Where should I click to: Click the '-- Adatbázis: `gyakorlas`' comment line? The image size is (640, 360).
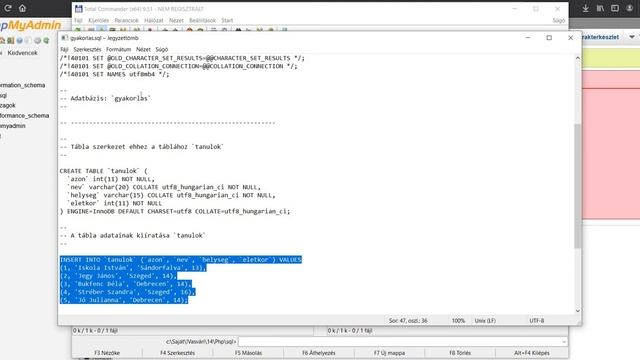(x=105, y=98)
